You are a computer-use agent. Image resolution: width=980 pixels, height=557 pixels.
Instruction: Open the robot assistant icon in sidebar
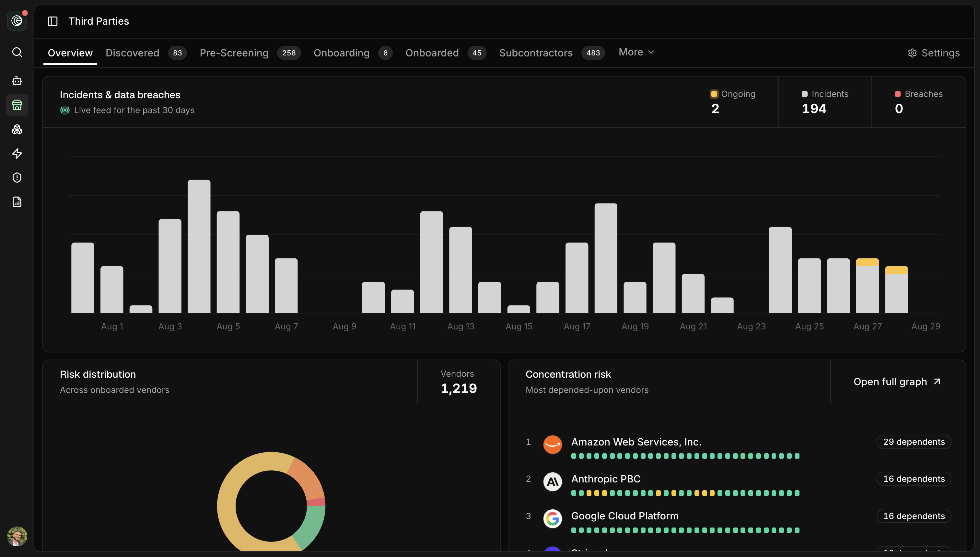point(17,81)
